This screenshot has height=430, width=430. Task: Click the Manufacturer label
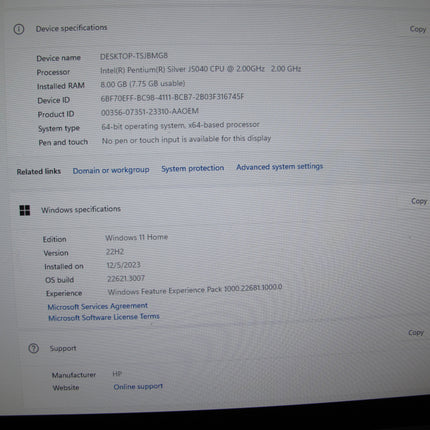click(74, 375)
